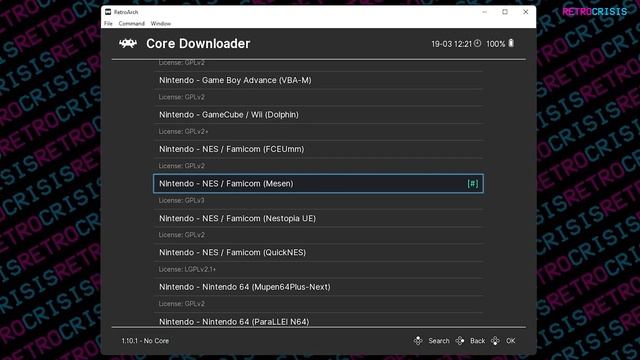The height and width of the screenshot is (360, 640).
Task: Click the [#] installed marker on Mesen
Action: coord(473,184)
